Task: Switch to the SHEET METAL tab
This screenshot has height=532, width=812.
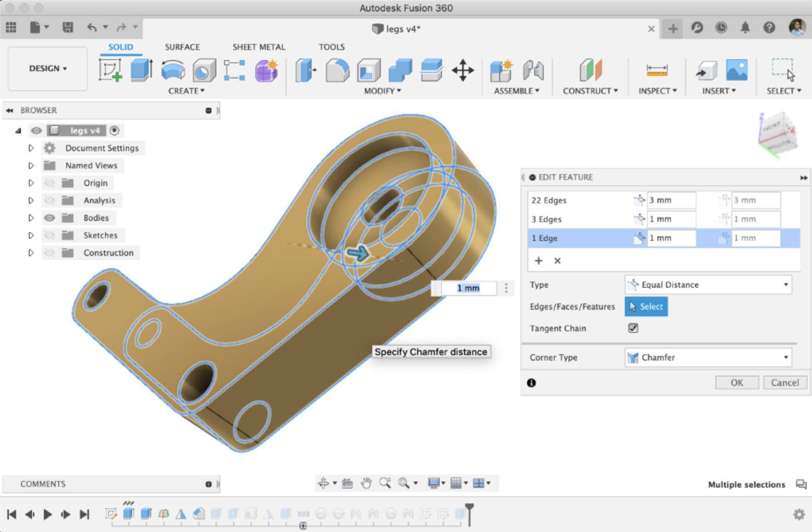Action: (258, 47)
